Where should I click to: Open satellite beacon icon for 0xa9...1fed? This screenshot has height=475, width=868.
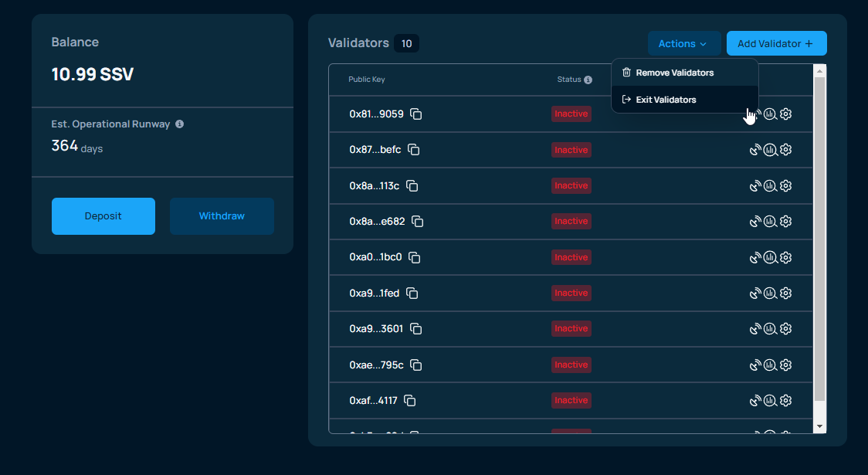tap(755, 293)
